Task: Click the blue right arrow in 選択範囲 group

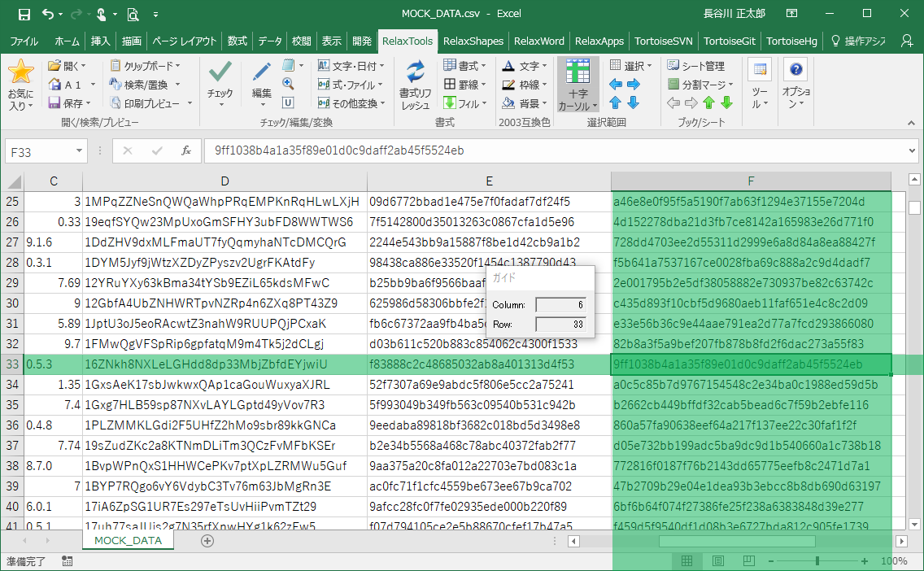Action: click(x=634, y=85)
